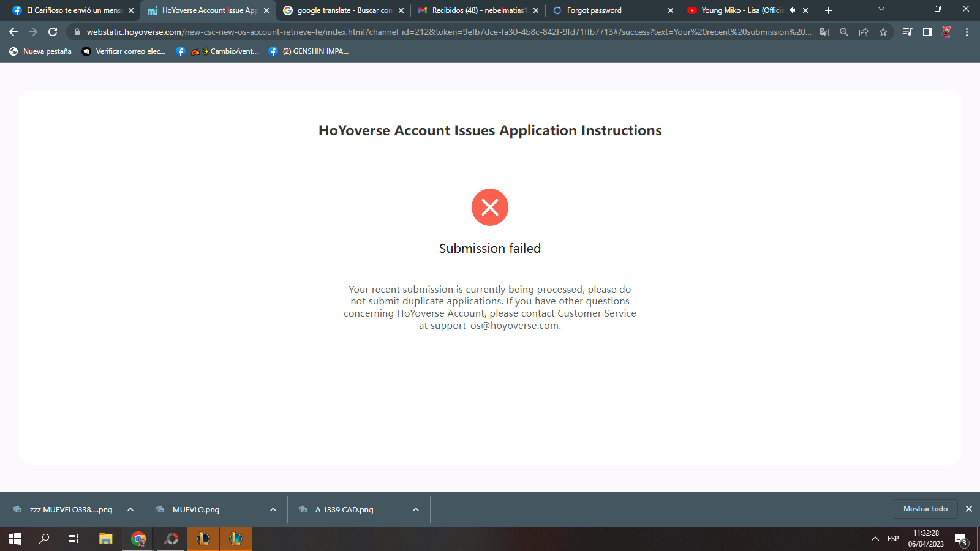The width and height of the screenshot is (980, 551).
Task: Focus Google Chrome on taskbar
Action: point(138,539)
